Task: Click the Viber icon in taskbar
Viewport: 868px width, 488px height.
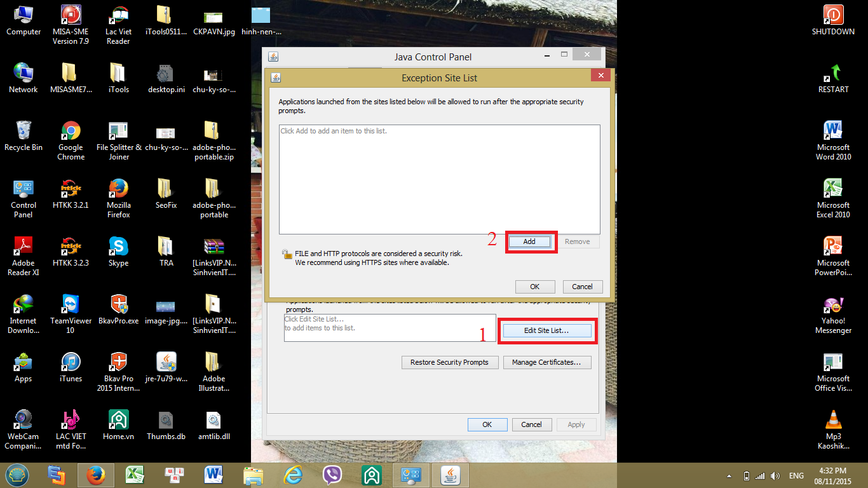Action: click(332, 475)
